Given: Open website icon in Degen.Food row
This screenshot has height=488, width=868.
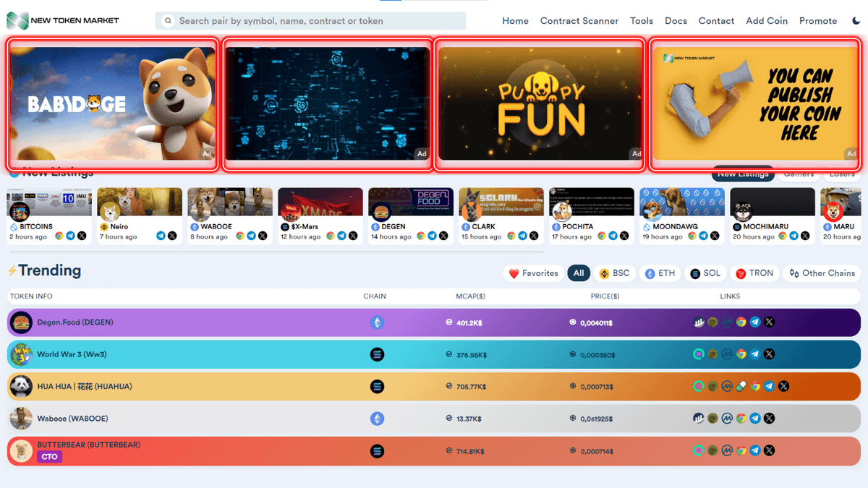Looking at the screenshot, I should click(741, 322).
